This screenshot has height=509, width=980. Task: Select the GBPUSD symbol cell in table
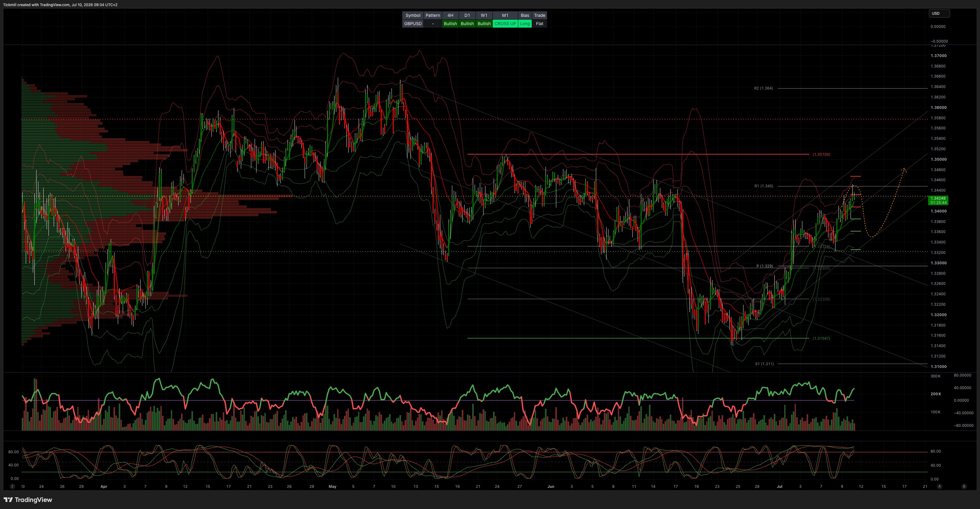click(x=413, y=24)
